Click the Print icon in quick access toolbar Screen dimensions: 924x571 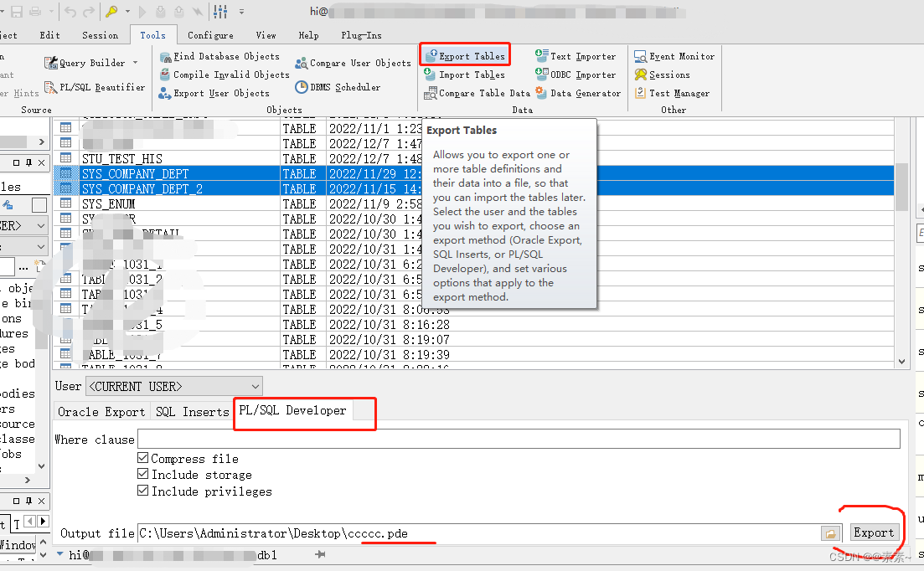click(36, 11)
